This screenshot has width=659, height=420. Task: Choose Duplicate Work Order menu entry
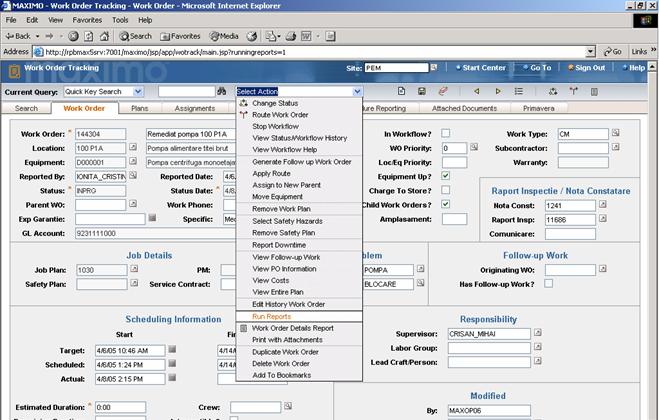[x=285, y=352]
